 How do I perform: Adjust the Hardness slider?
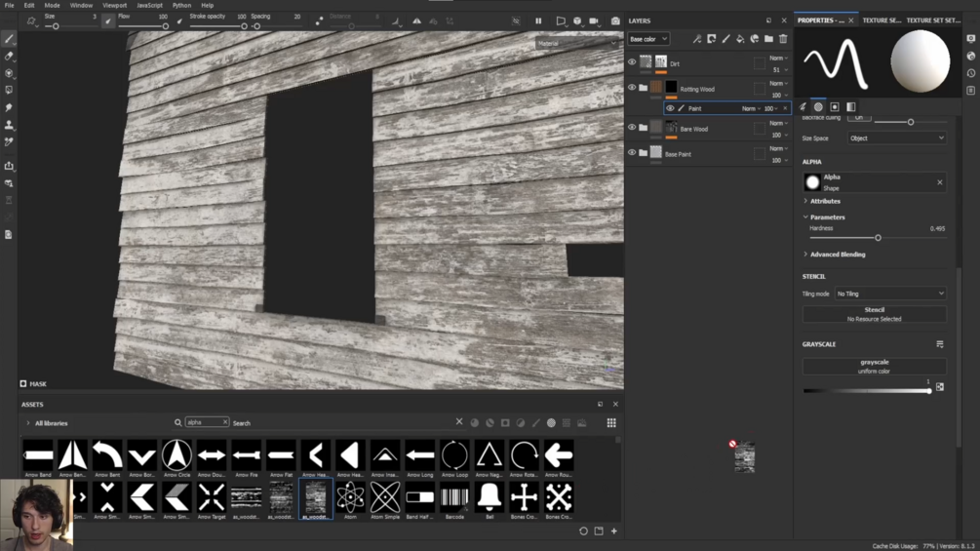(x=877, y=238)
